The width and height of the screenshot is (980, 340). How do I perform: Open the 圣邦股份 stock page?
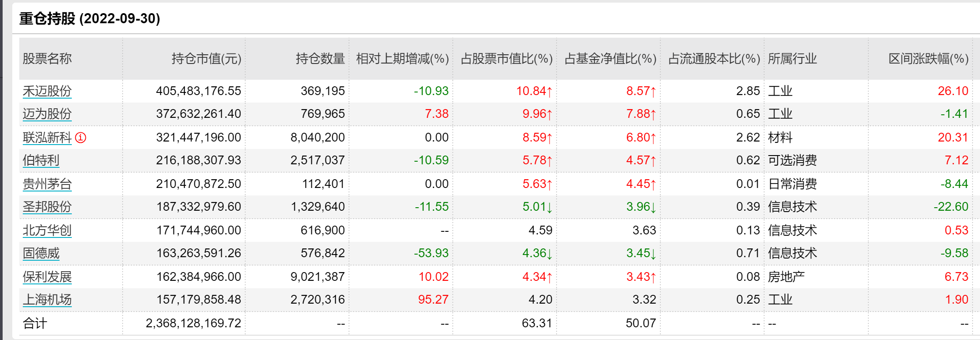(x=47, y=207)
